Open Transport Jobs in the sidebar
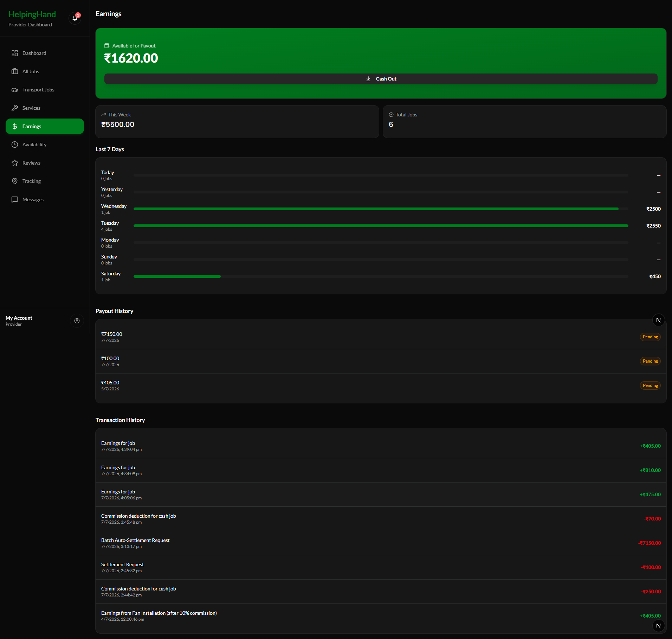 45,90
